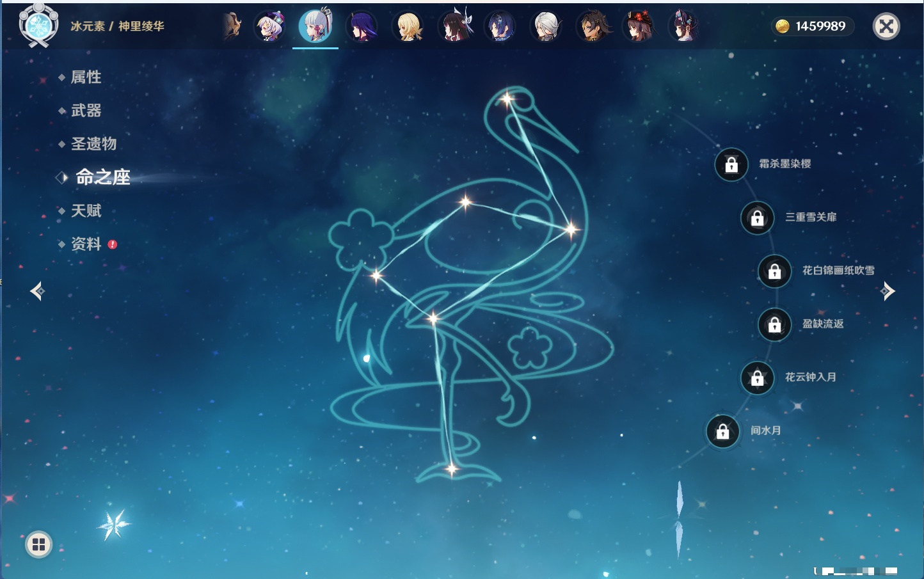Close the character screen with the X button
The width and height of the screenshot is (924, 579).
(x=886, y=26)
